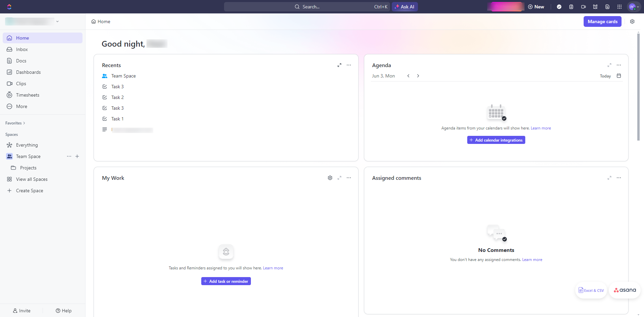Open the user avatar menu
The image size is (644, 317).
[634, 7]
